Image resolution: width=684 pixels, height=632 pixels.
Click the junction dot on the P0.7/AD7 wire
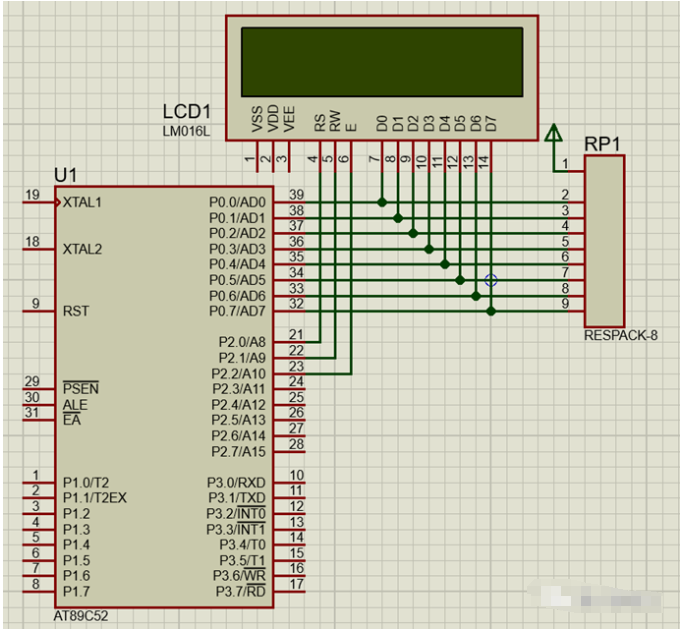coord(491,311)
